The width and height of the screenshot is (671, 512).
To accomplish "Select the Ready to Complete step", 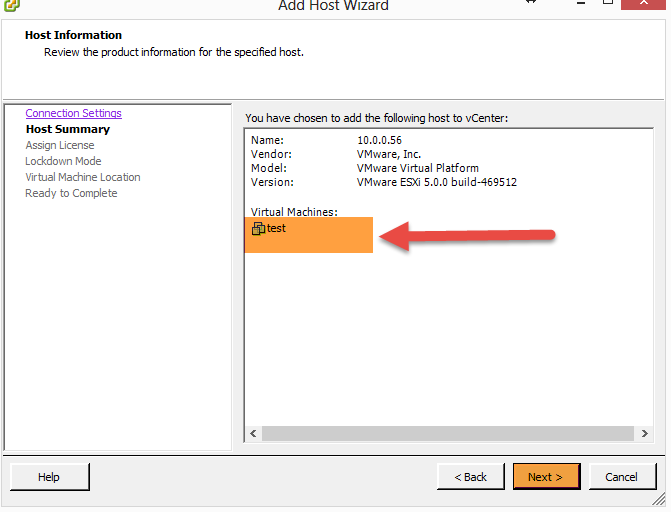I will [71, 193].
